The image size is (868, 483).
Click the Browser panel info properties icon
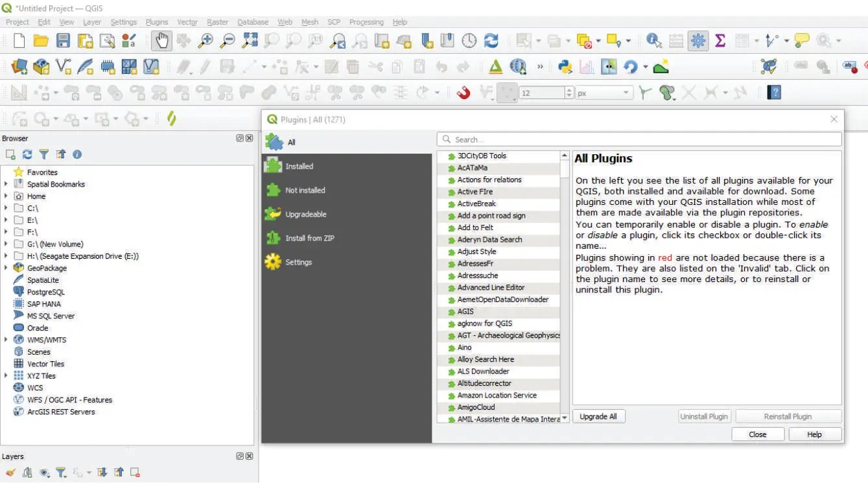[77, 154]
